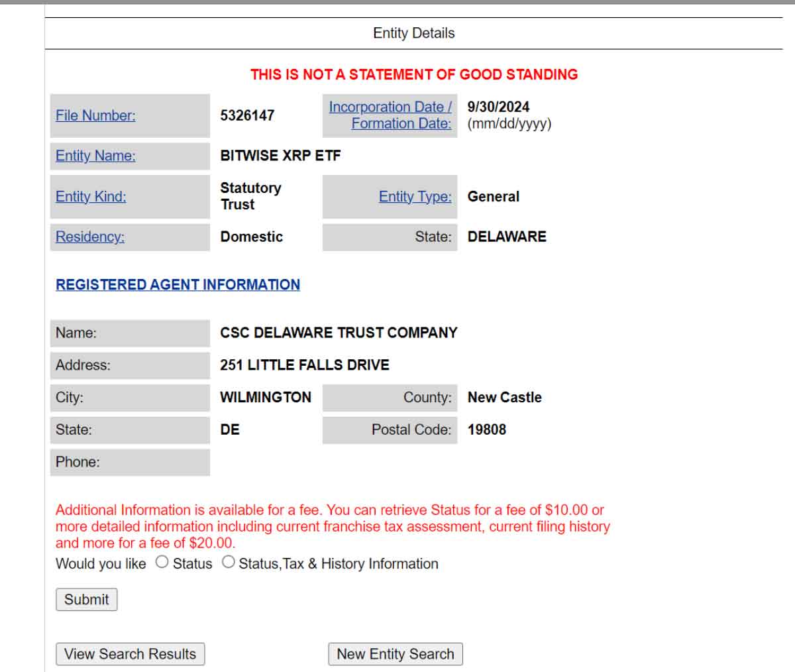Screen dimensions: 795x672
Task: Click the View Search Results button
Action: (x=131, y=653)
